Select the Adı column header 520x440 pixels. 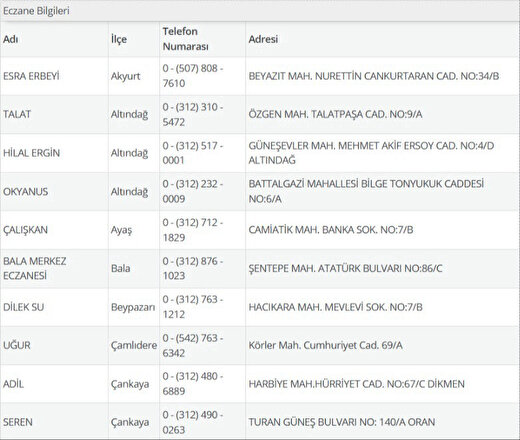[11, 39]
